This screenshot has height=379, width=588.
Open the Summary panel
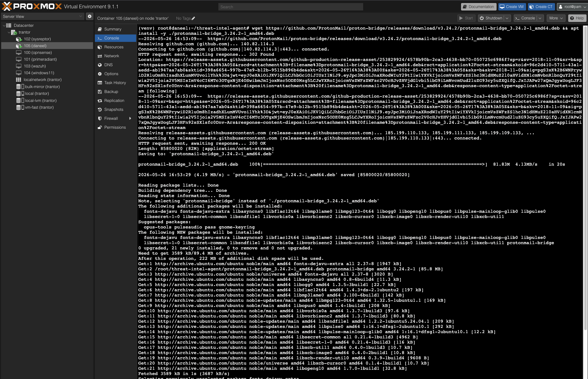pyautogui.click(x=115, y=29)
